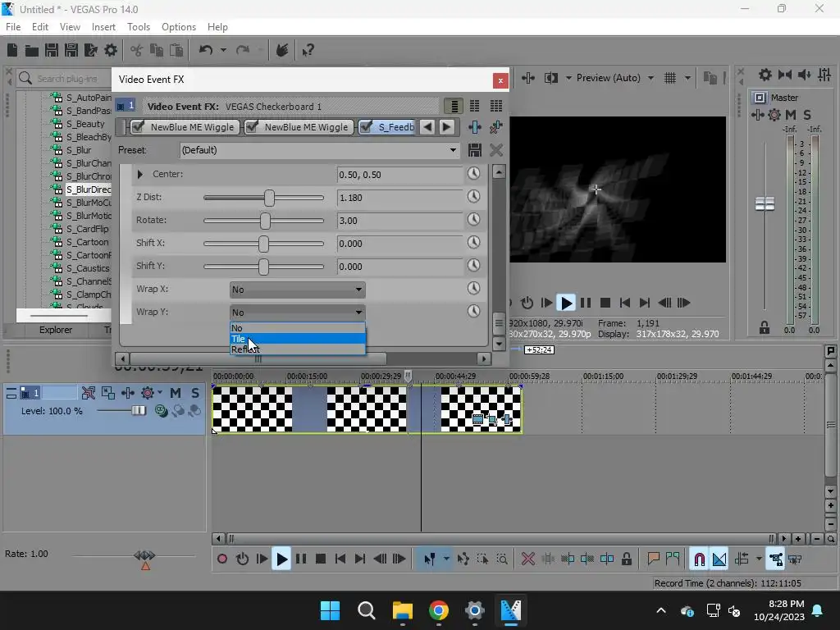Open the Insert menu
The height and width of the screenshot is (630, 840).
point(103,27)
